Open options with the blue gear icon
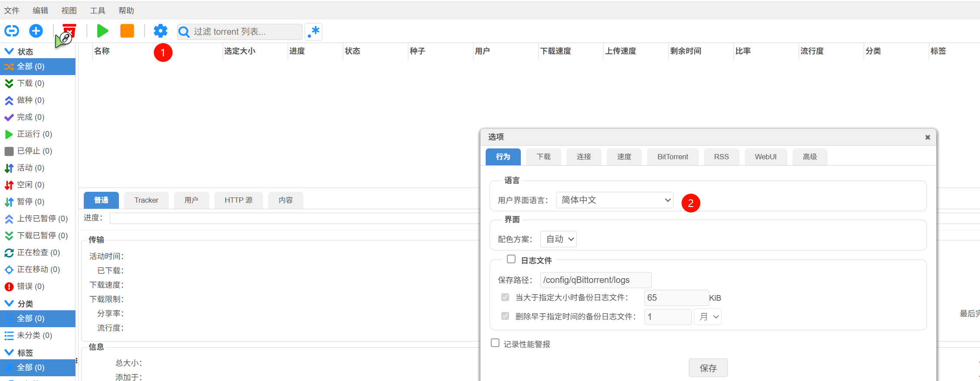Image resolution: width=980 pixels, height=381 pixels. (161, 31)
